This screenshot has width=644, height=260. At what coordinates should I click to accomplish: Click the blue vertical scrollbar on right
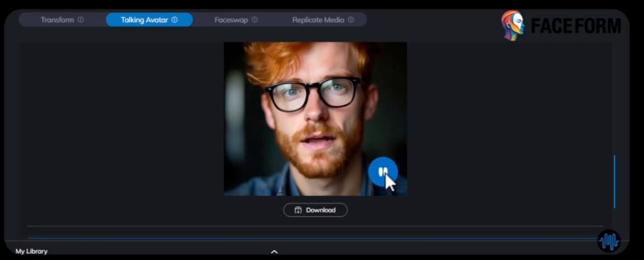tap(614, 182)
